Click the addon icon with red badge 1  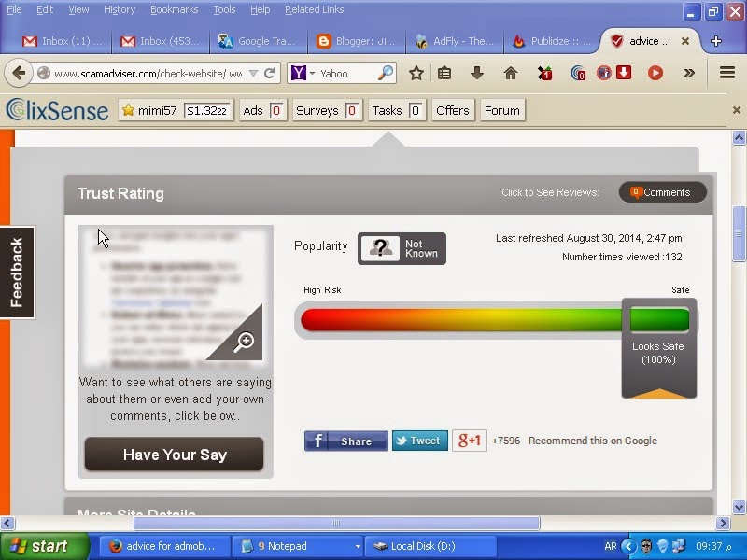click(x=545, y=73)
